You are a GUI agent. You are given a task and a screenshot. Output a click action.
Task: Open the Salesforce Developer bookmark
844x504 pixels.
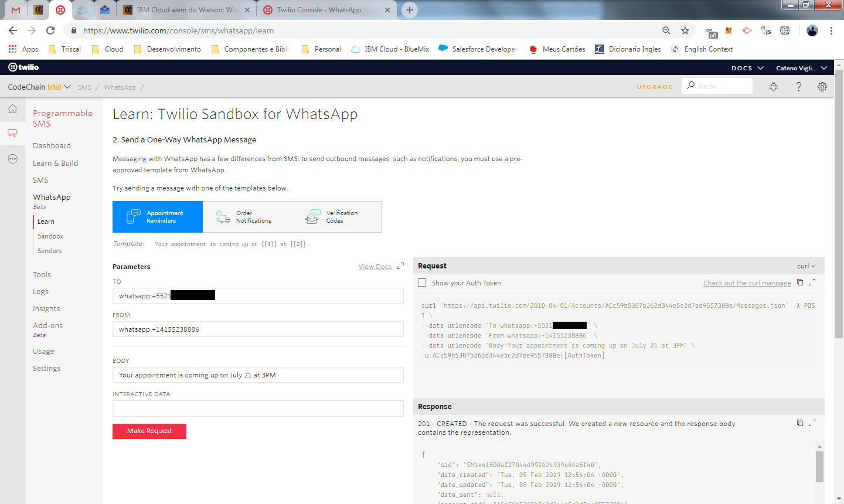[478, 49]
